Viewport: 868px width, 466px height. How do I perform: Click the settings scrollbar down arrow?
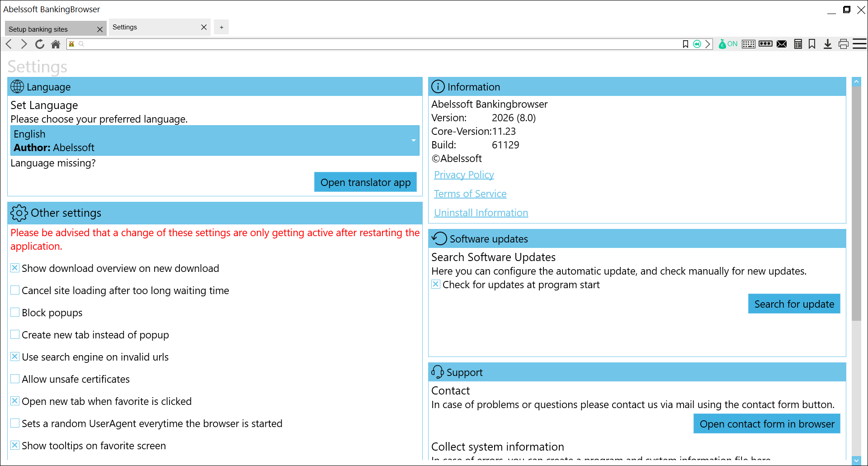pos(856,461)
